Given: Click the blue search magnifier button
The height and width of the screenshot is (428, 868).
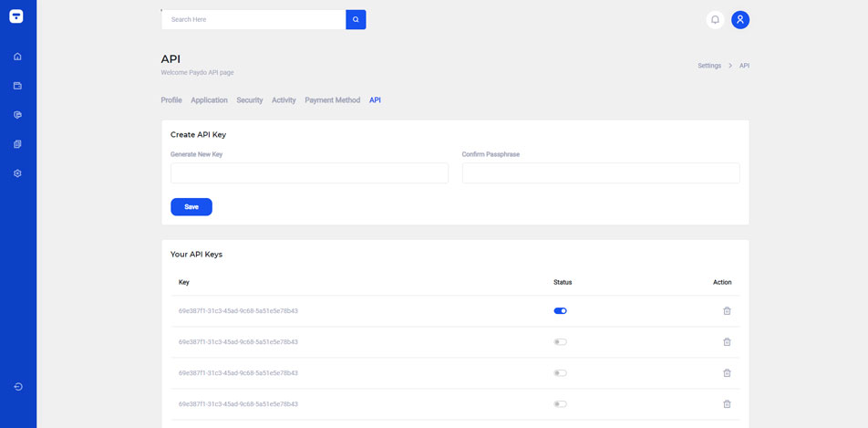Looking at the screenshot, I should tap(356, 19).
